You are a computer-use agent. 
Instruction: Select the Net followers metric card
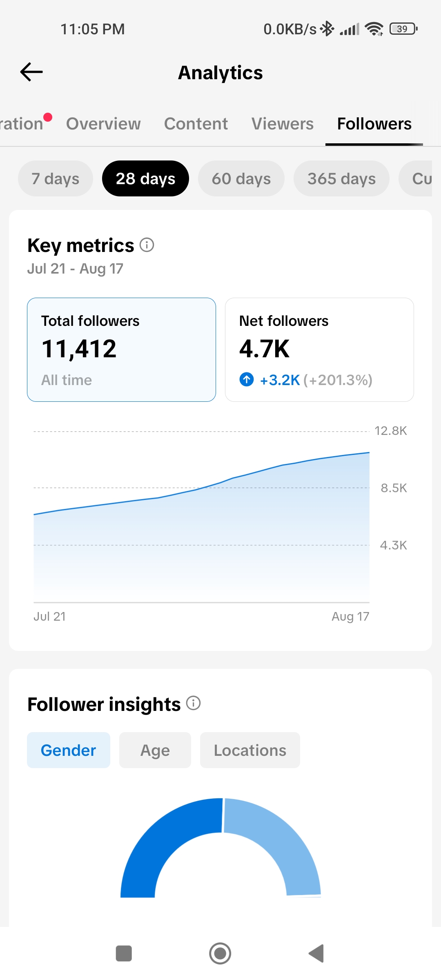click(319, 350)
